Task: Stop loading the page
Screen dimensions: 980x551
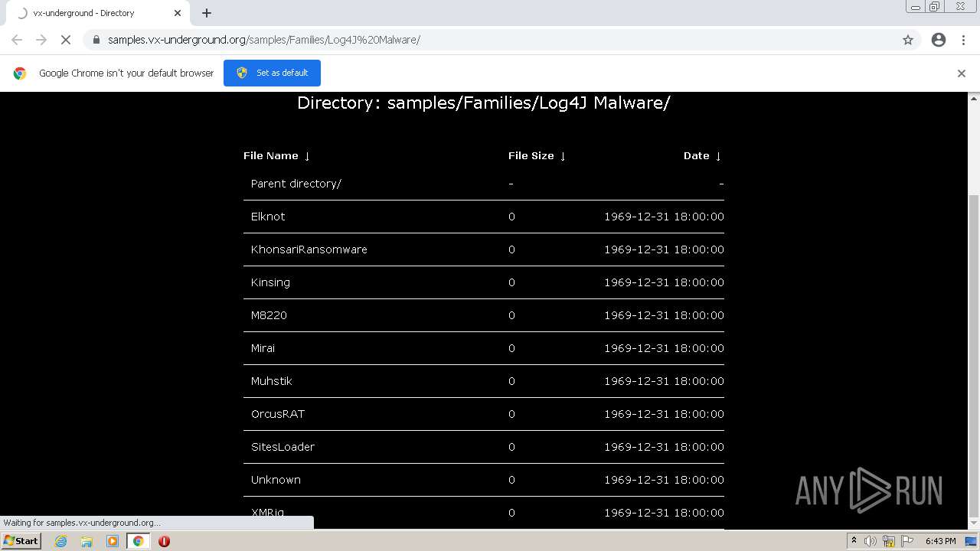Action: pyautogui.click(x=66, y=40)
